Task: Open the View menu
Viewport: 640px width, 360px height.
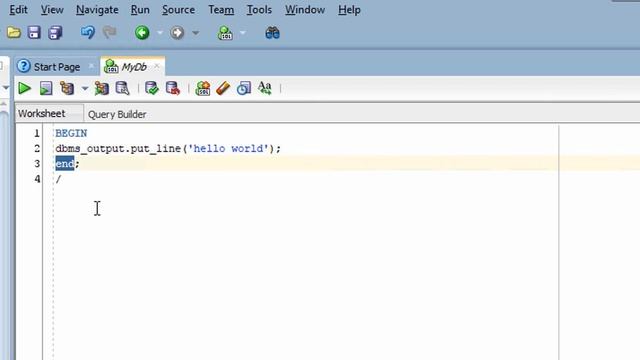Action: 52,10
